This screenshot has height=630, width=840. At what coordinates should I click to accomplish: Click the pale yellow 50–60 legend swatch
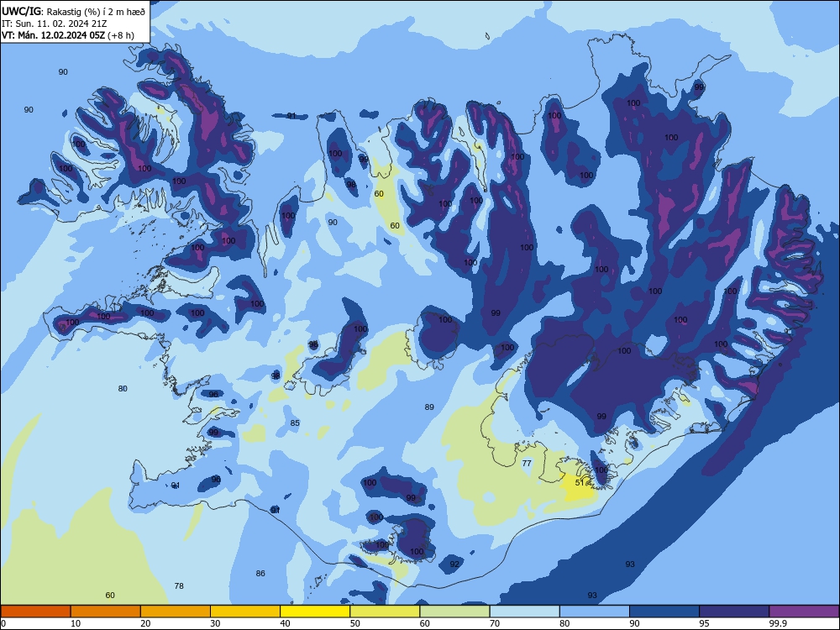click(385, 612)
